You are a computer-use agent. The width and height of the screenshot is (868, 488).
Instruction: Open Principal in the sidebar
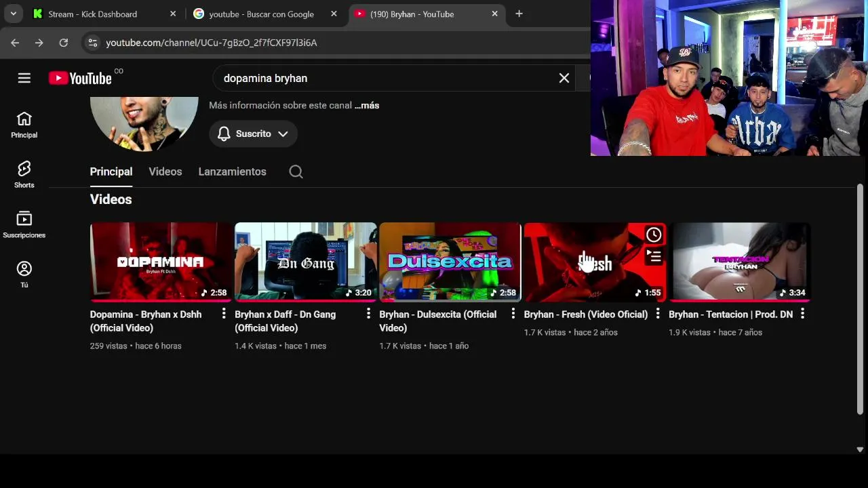tap(24, 125)
